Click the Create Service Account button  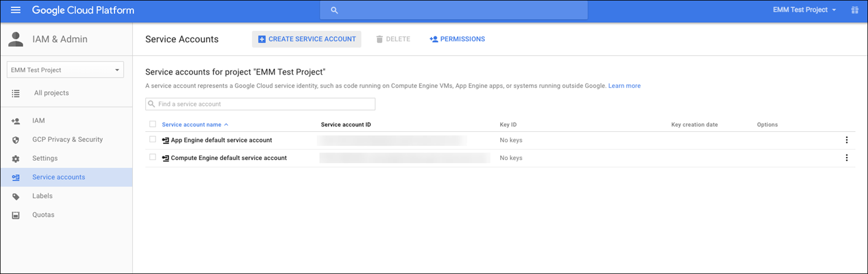[306, 39]
